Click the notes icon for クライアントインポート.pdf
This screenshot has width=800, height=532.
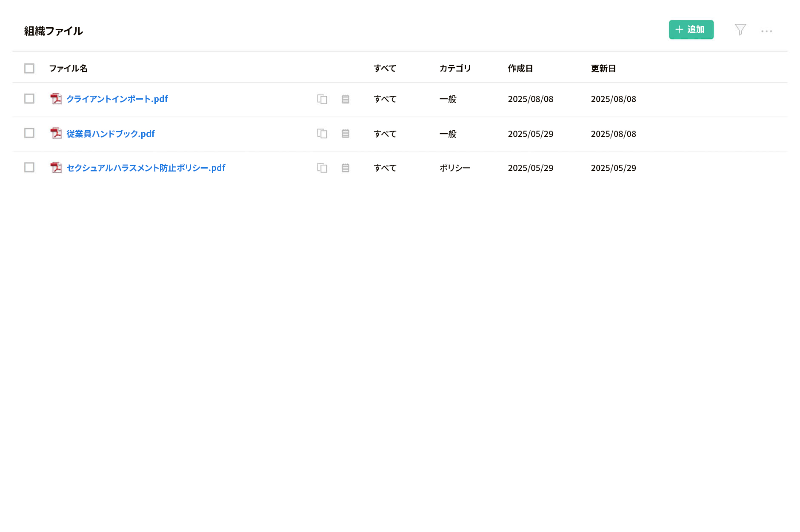[346, 99]
